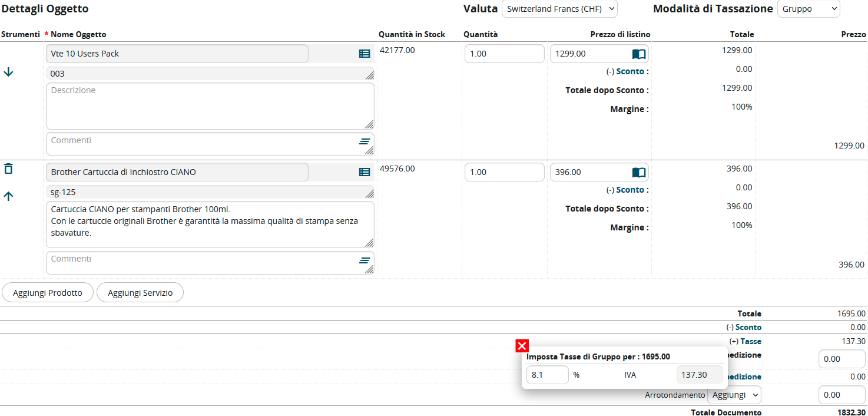Expand Modalità di Tassazione dropdown
The height and width of the screenshot is (416, 868).
click(809, 9)
